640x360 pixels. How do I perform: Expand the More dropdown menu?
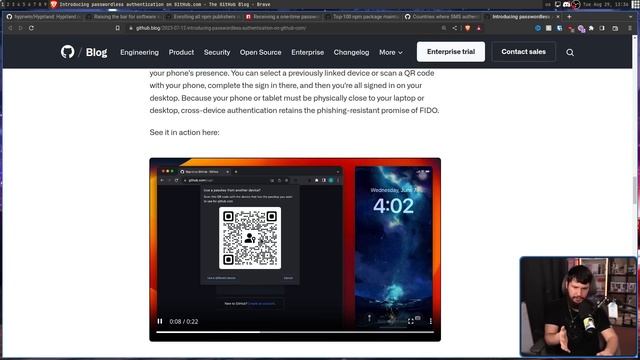(391, 52)
